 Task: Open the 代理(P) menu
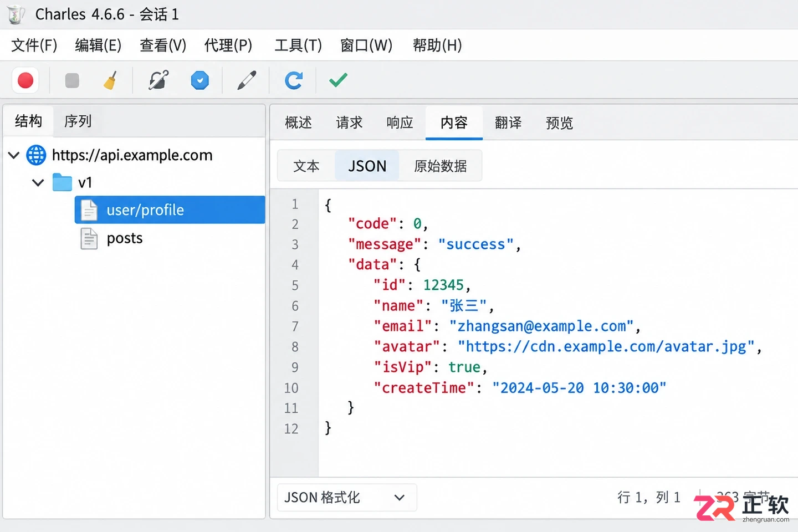(228, 45)
